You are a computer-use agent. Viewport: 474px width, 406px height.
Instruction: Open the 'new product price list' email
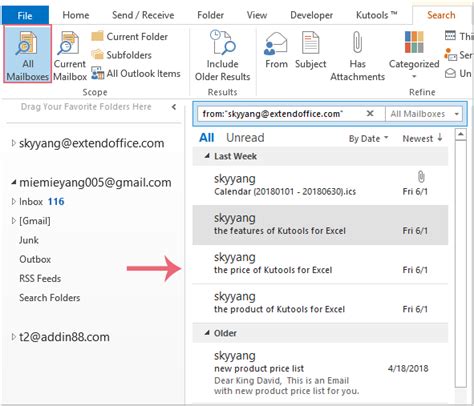[320, 373]
